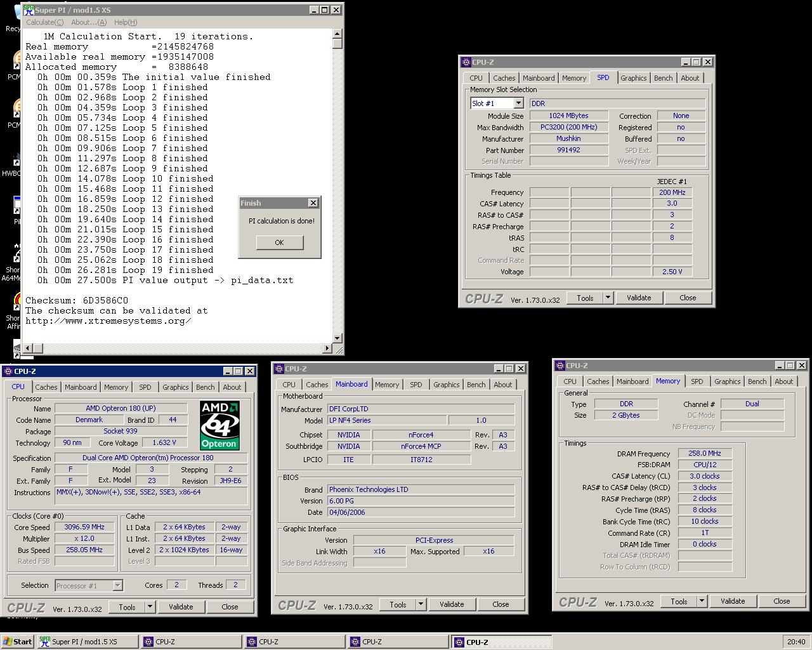Click the CPU-Z SPD window title icon
Image resolution: width=812 pixels, height=650 pixels.
pyautogui.click(x=466, y=62)
